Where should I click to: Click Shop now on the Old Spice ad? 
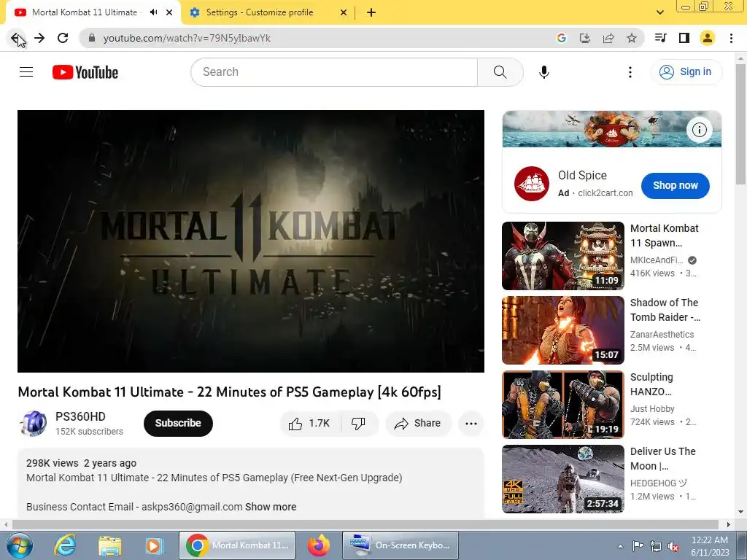pos(675,186)
